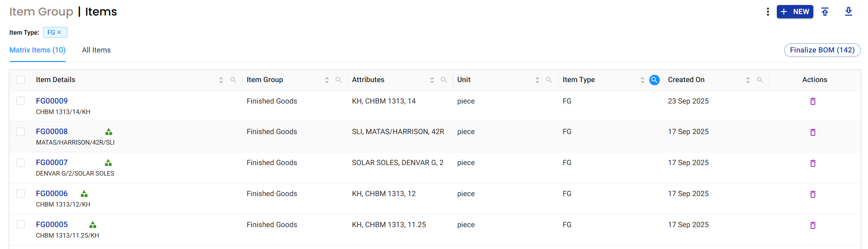The image size is (868, 249).
Task: Switch to the All Items tab
Action: tap(96, 50)
